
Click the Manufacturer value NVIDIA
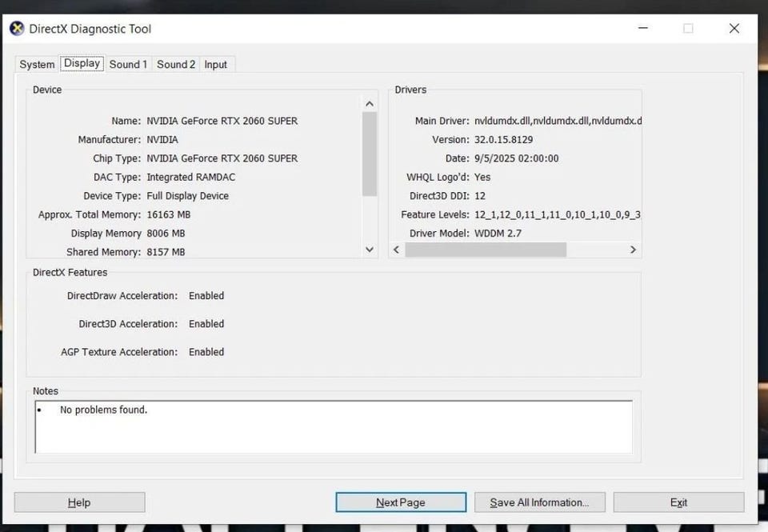162,140
